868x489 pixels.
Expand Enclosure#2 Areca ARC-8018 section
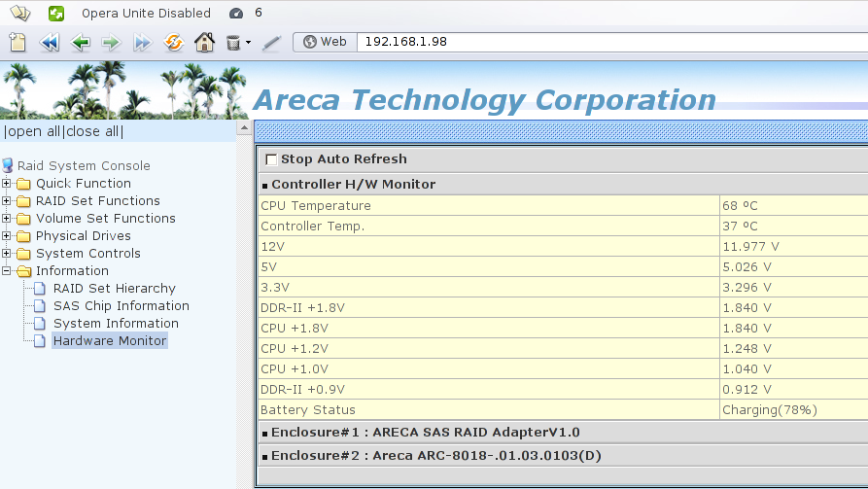[264, 456]
